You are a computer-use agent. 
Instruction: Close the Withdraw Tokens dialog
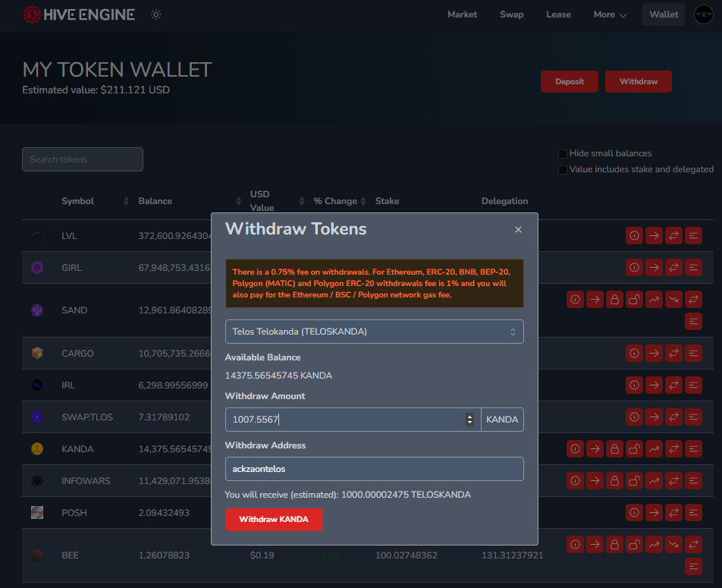[x=518, y=229]
